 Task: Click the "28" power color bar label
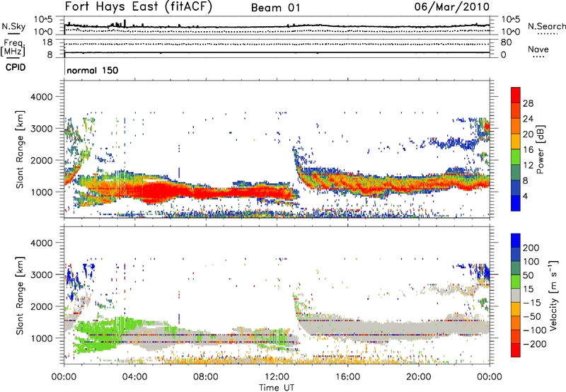[528, 103]
